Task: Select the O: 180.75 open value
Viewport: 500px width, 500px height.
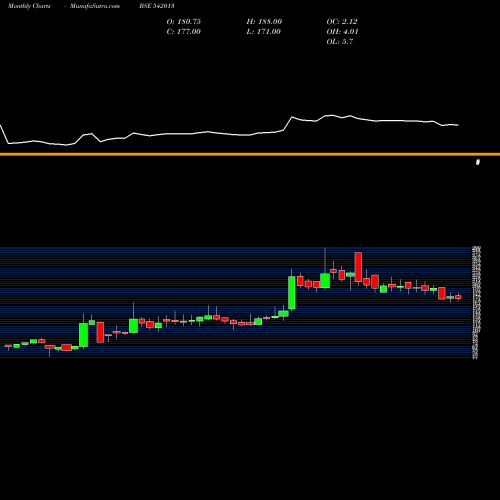Action: [x=184, y=22]
